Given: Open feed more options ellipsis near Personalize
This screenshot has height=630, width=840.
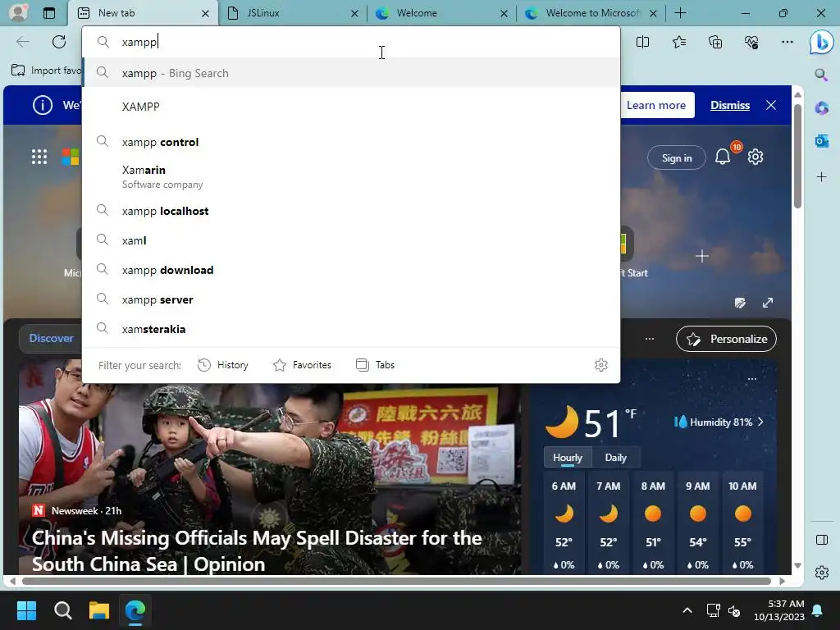Looking at the screenshot, I should tap(650, 339).
